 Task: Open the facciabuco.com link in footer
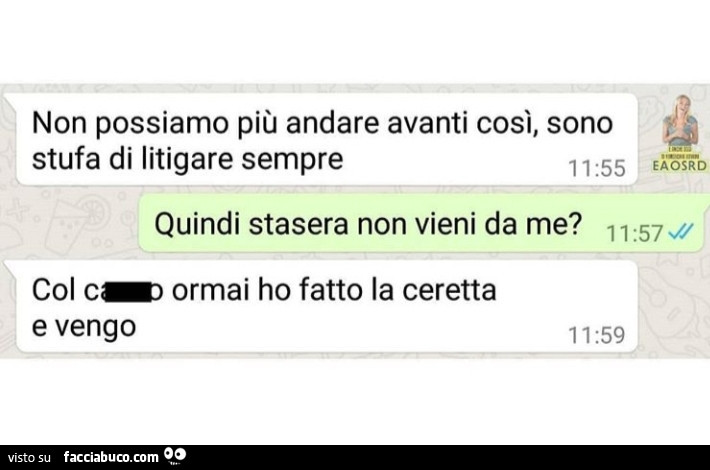(x=111, y=457)
